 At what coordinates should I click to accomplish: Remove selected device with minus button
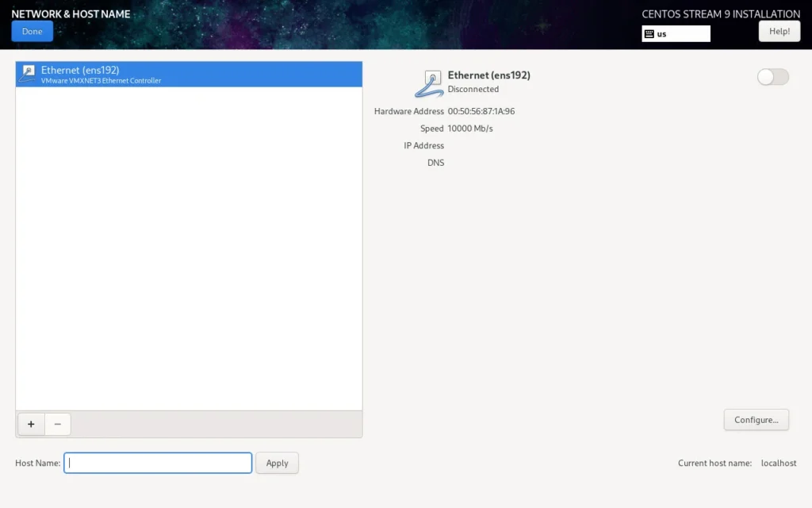coord(58,424)
